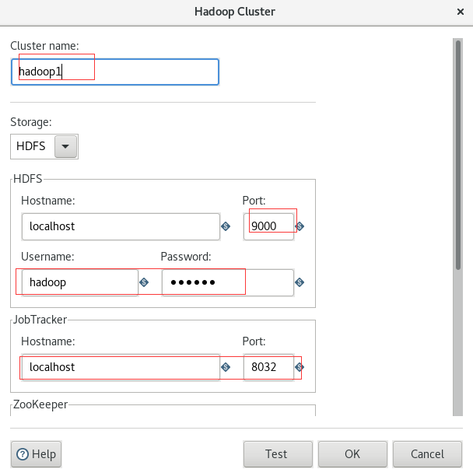Confirm with the OK button
The height and width of the screenshot is (476, 473).
pyautogui.click(x=352, y=454)
